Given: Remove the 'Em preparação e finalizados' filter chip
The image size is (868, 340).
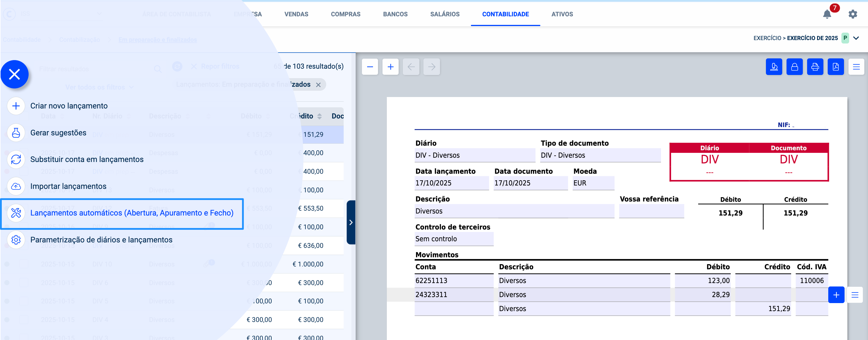Looking at the screenshot, I should 318,85.
